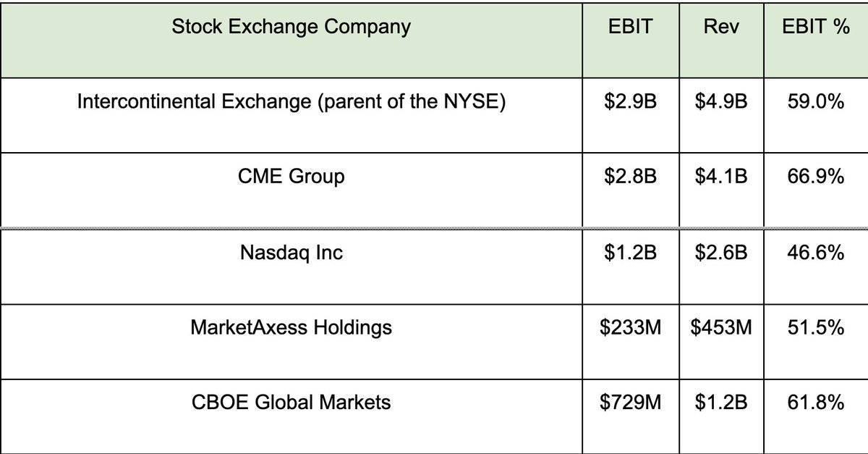Select the Nasdaq Inc name cell
This screenshot has width=868, height=454.
291,253
